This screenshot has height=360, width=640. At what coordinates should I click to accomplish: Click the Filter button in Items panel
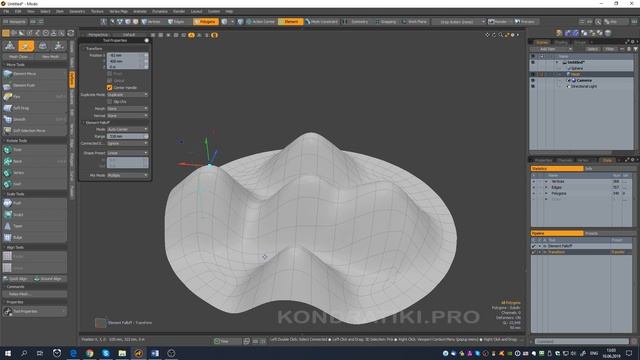point(609,49)
